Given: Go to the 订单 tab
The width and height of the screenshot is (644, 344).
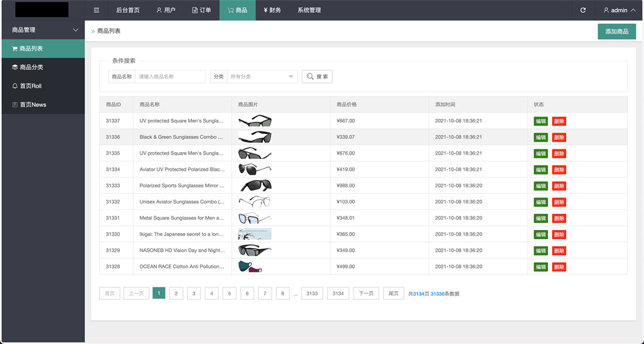Looking at the screenshot, I should click(x=201, y=10).
